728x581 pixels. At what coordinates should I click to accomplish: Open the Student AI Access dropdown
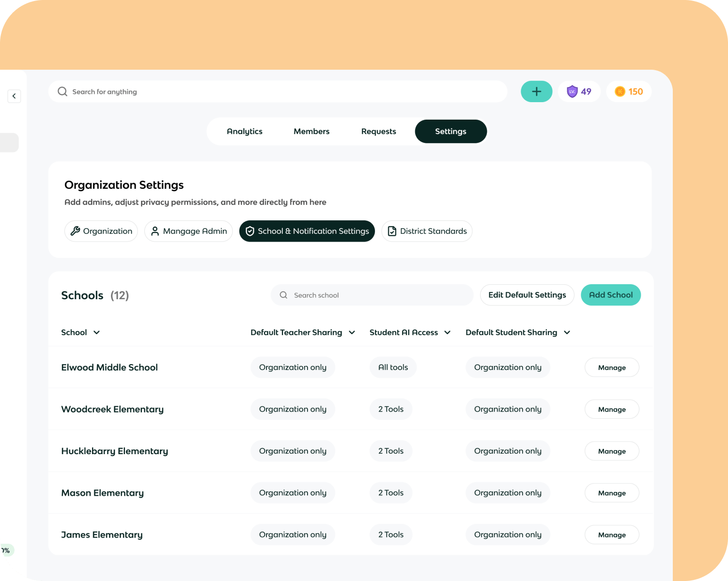click(447, 333)
